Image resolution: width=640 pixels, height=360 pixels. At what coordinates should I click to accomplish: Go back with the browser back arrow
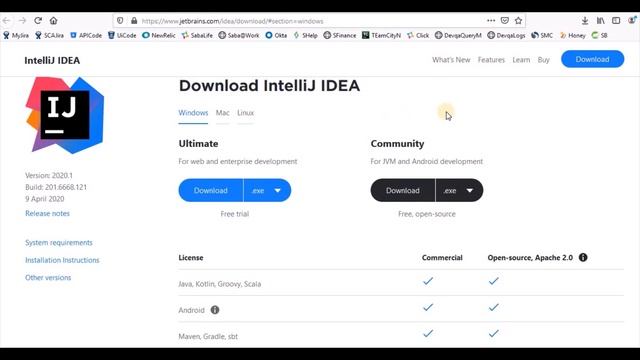(x=7, y=20)
